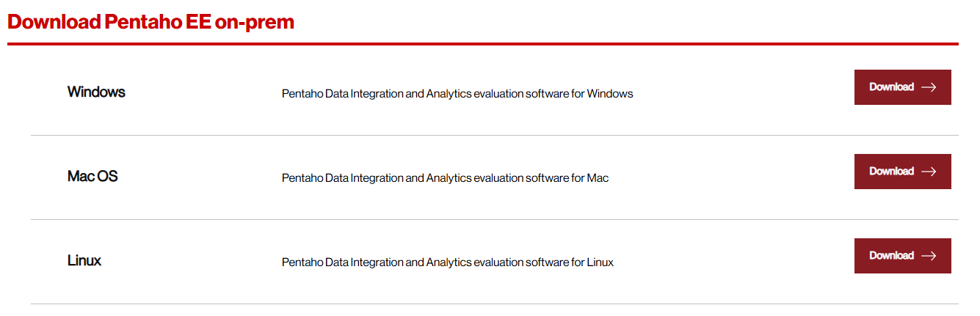This screenshot has width=980, height=316.
Task: Click the "Download" text inside the Linux button
Action: click(x=891, y=256)
